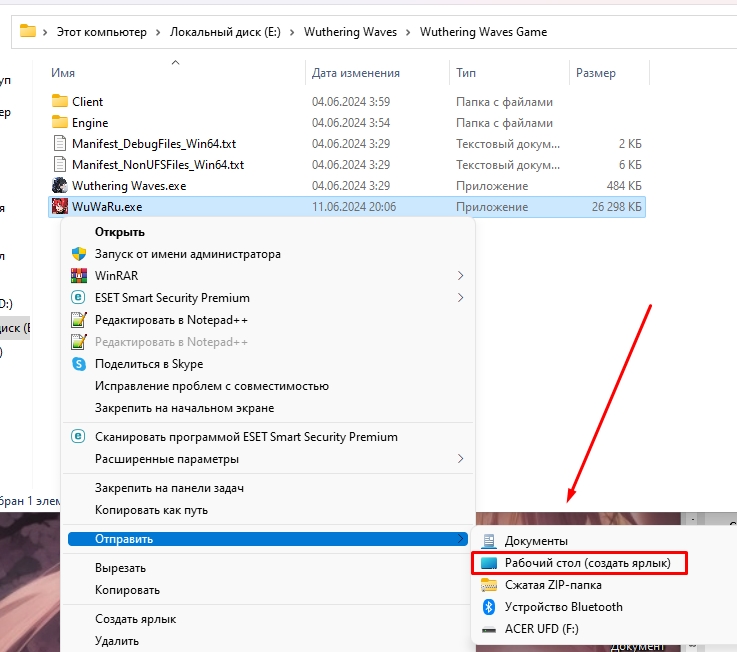Click the greyed-out Notepad++ icon

coord(78,342)
